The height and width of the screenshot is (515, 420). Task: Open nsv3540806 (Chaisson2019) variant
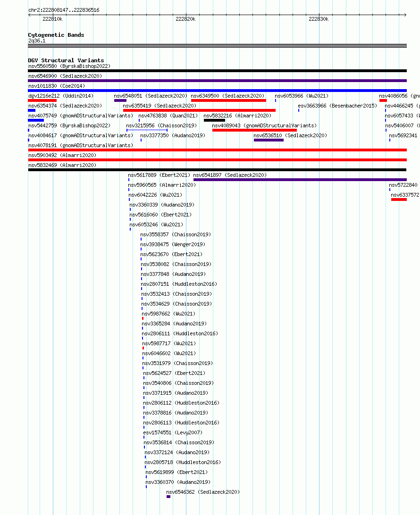(x=178, y=383)
